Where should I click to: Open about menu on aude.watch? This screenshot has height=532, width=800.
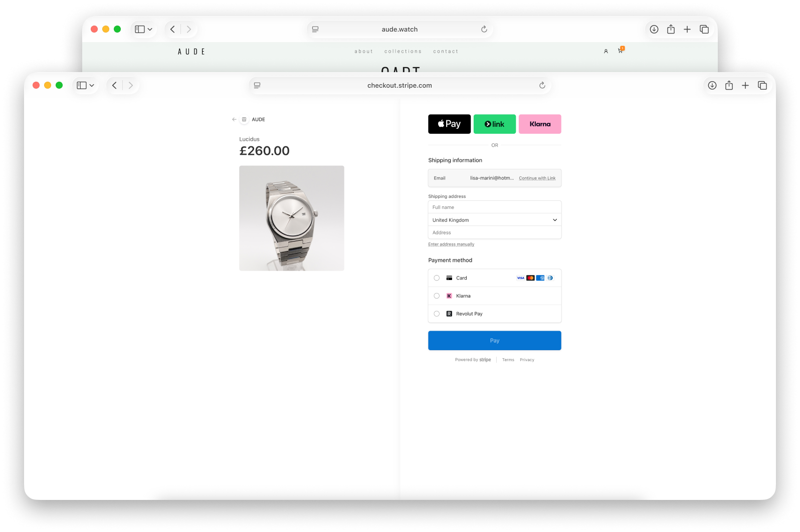pyautogui.click(x=364, y=52)
